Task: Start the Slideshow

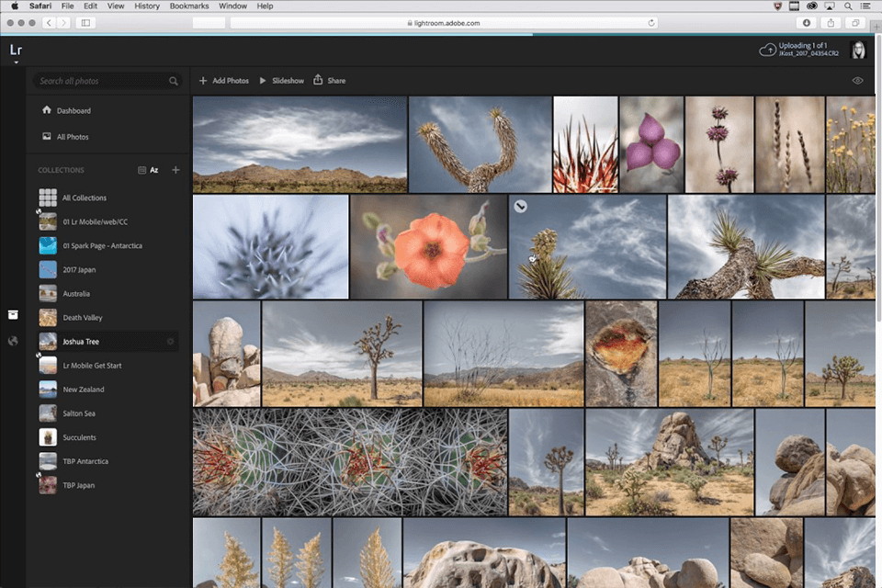Action: click(x=282, y=81)
